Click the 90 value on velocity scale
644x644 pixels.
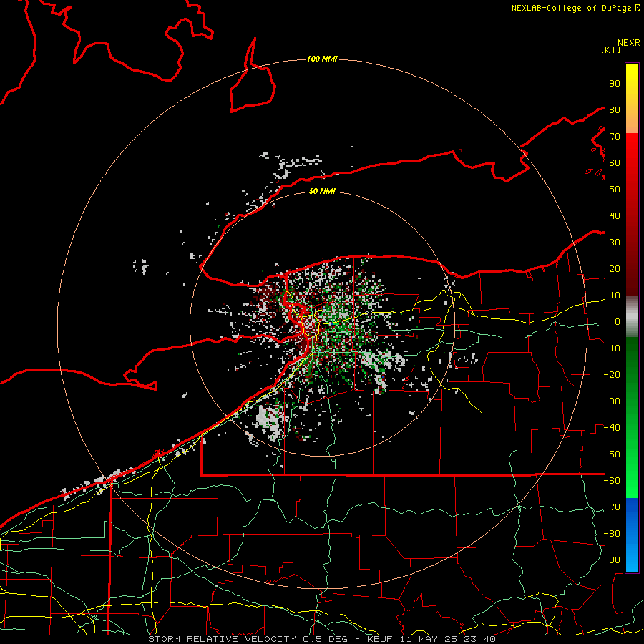point(615,84)
